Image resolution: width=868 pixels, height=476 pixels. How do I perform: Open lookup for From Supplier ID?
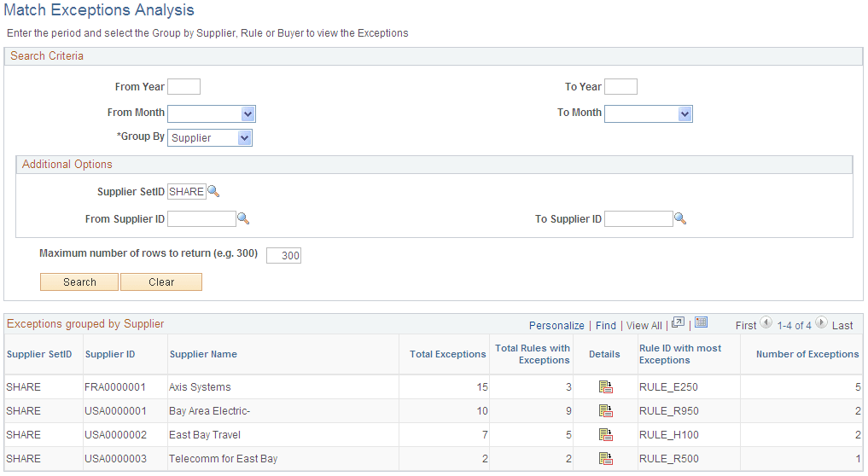tap(243, 218)
